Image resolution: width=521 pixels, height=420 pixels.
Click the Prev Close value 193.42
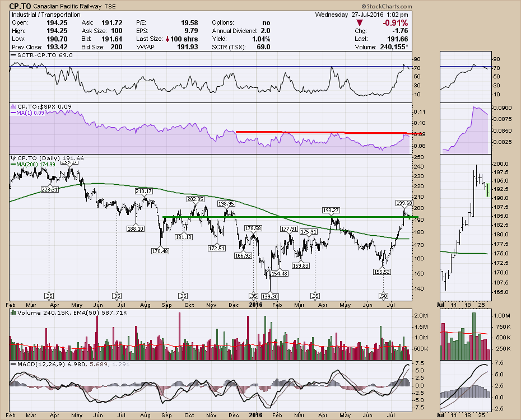pyautogui.click(x=57, y=47)
